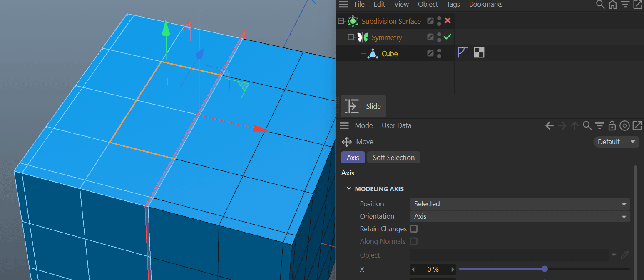Open Object Manager search magnifier
Viewport: 644px width, 280px height.
600,5
